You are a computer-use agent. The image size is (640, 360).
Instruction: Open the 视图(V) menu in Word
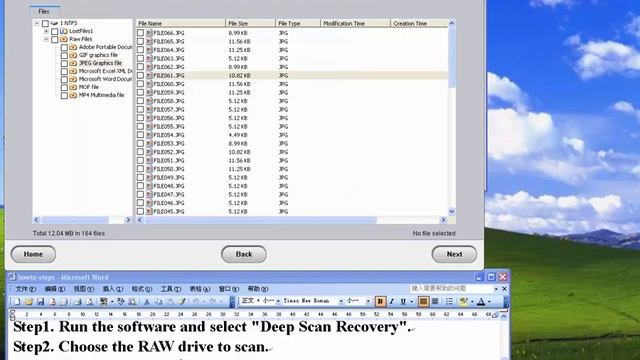[x=84, y=289]
